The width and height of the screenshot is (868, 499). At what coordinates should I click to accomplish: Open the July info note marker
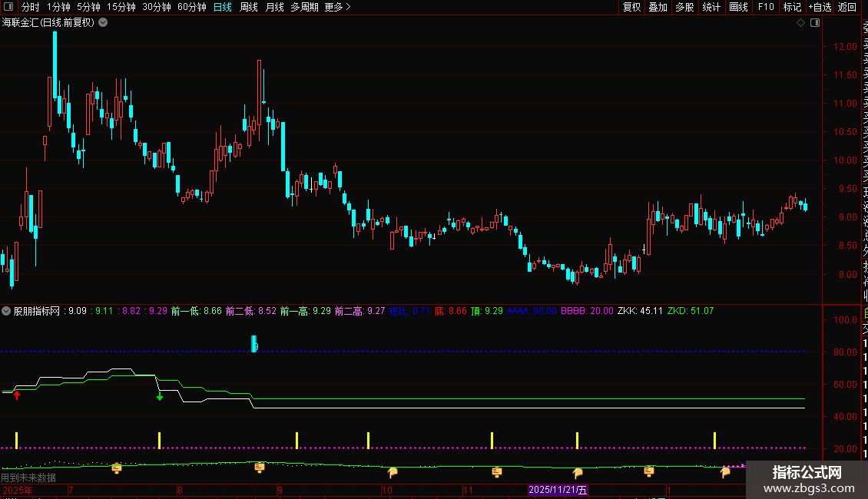[x=116, y=468]
